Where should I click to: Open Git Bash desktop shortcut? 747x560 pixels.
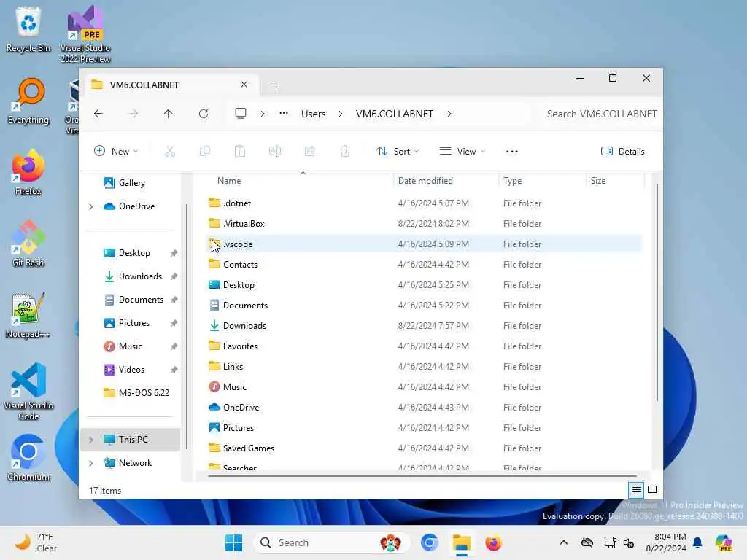[x=28, y=244]
